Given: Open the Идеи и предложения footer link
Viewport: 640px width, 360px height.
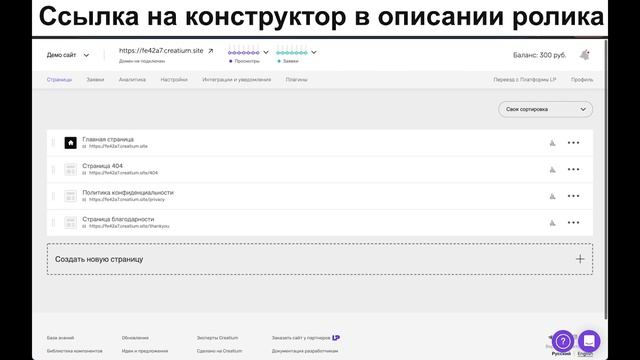Looking at the screenshot, I should (145, 351).
